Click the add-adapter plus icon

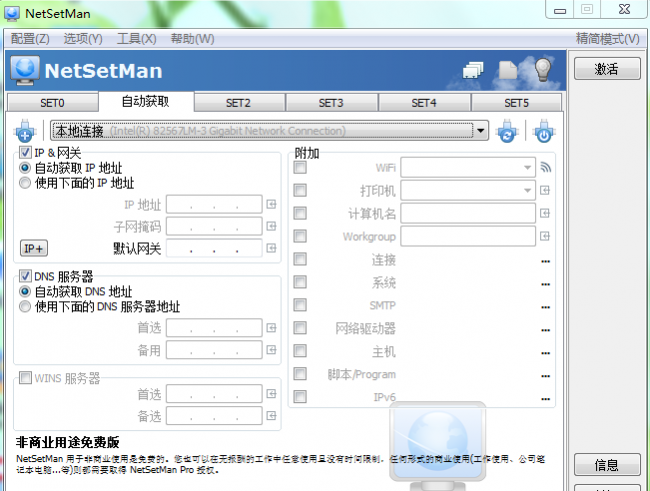24,131
